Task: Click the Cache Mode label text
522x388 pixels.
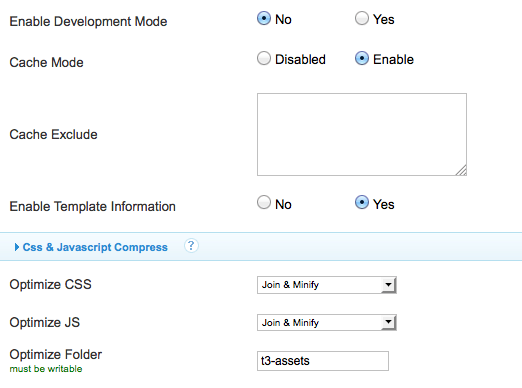Action: coord(46,63)
